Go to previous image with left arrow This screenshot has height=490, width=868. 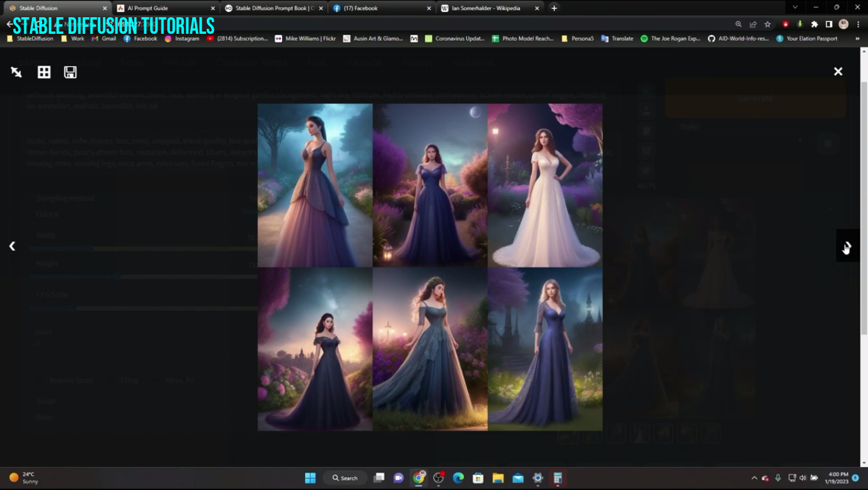tap(12, 246)
